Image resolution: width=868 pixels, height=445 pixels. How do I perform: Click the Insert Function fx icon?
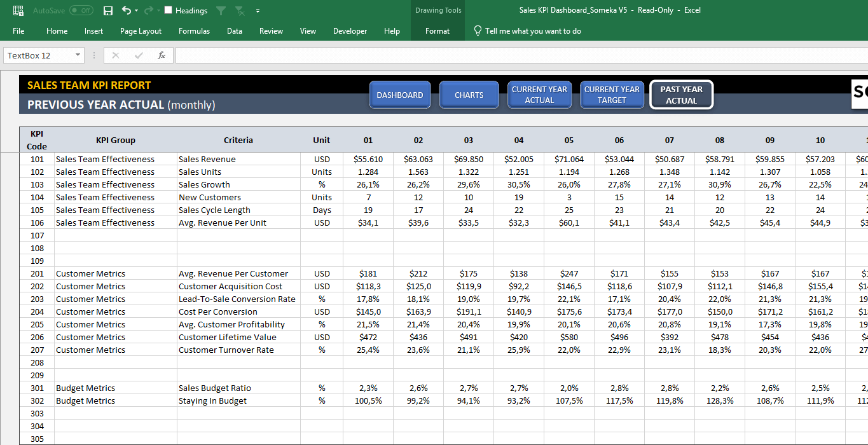(x=162, y=55)
